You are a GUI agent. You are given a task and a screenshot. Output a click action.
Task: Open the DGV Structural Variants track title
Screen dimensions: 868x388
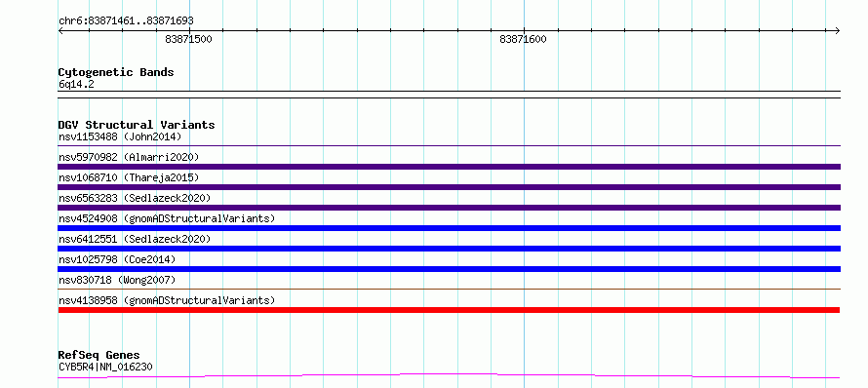137,125
